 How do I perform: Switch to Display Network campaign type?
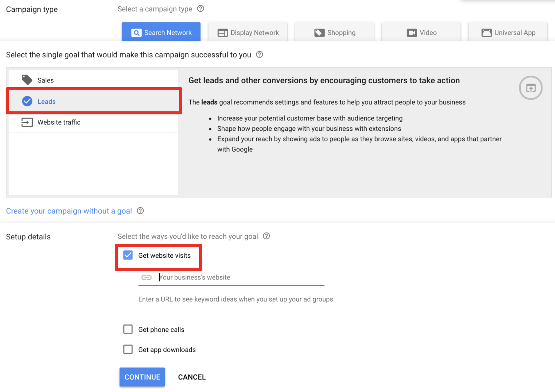click(x=248, y=33)
